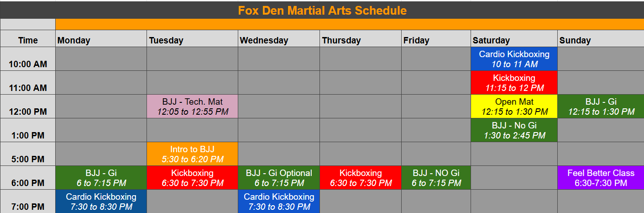Click Monday Cardio Kickboxing 7:30 to 8:30 PM

101,202
